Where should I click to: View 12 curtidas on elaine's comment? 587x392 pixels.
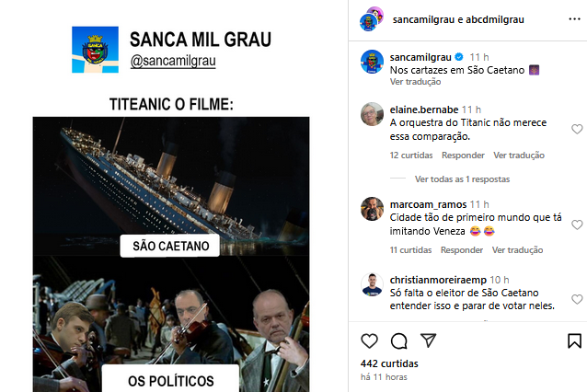(411, 155)
